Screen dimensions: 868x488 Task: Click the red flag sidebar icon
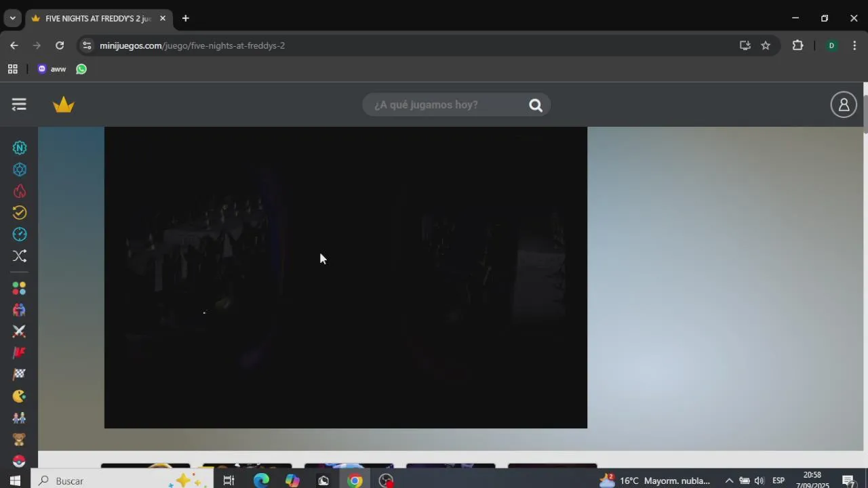pyautogui.click(x=19, y=353)
